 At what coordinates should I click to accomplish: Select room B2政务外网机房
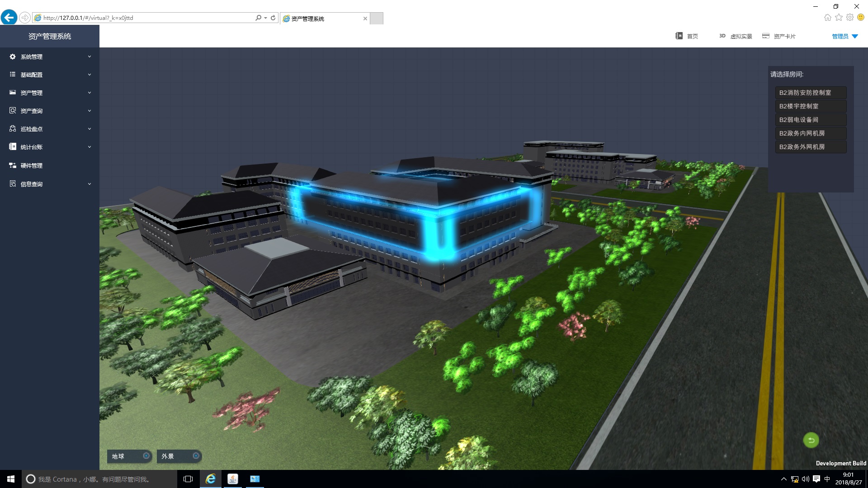pyautogui.click(x=810, y=147)
